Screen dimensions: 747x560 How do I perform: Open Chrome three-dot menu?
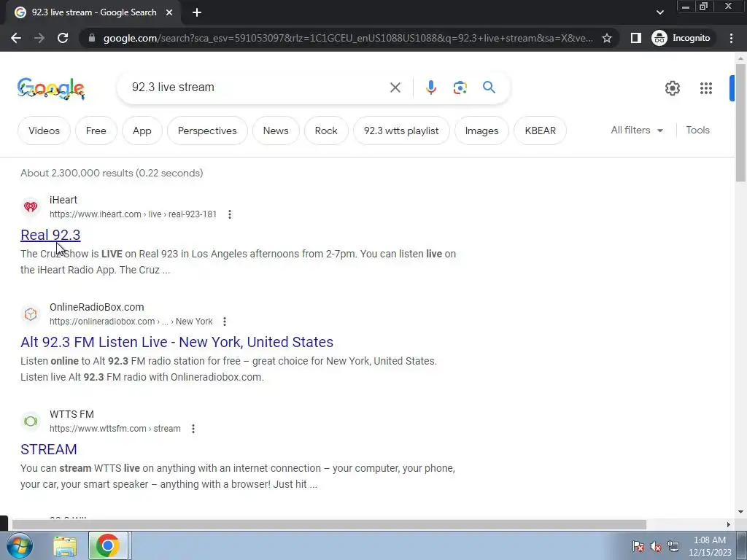731,38
